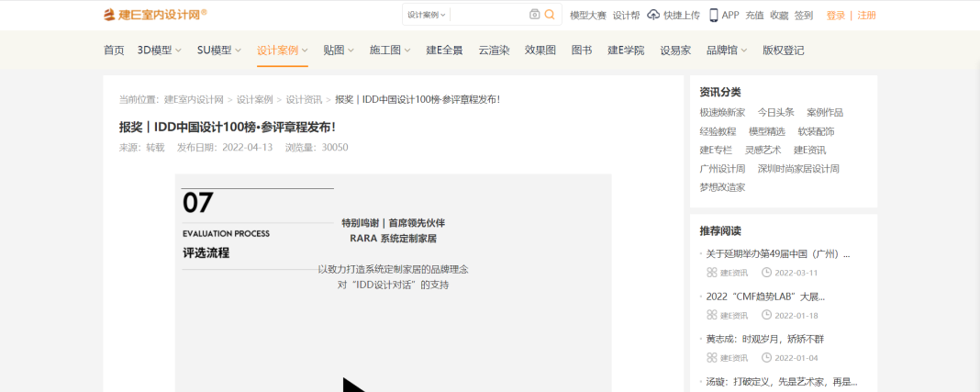
Task: Click the mobile phone APP icon
Action: coord(713,15)
